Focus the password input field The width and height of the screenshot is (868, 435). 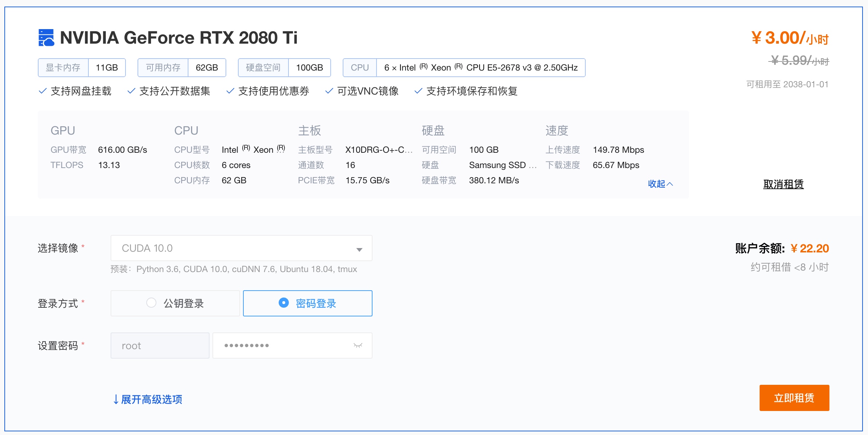pyautogui.click(x=292, y=346)
